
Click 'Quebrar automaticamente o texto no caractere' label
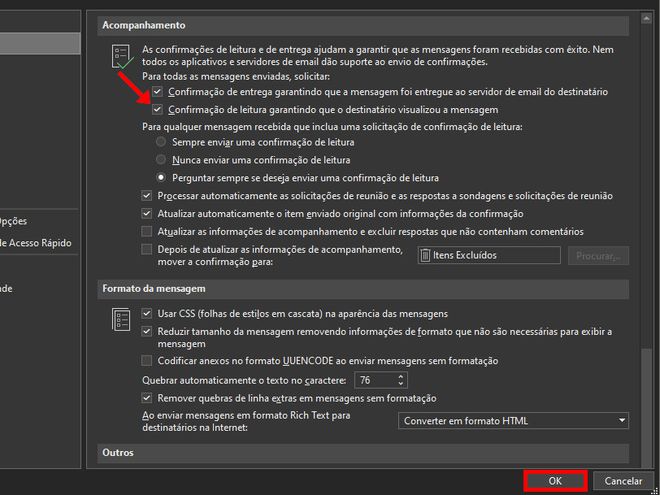[244, 381]
